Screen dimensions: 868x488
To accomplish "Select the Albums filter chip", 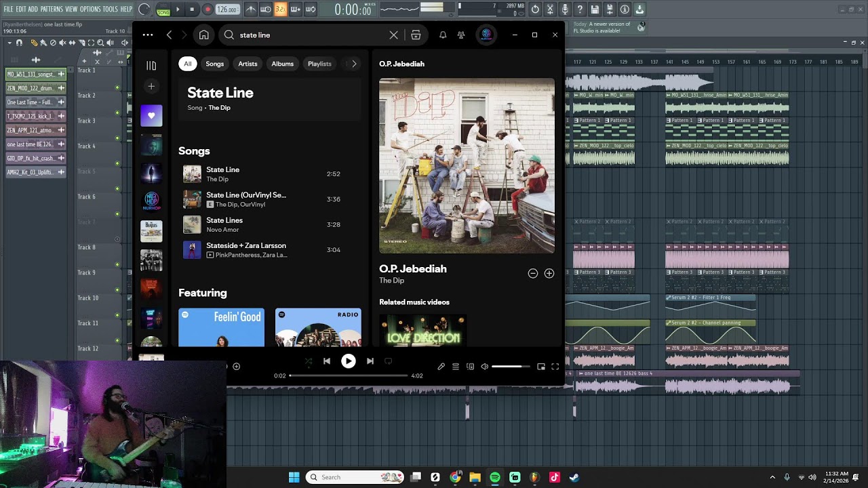I will coord(283,64).
